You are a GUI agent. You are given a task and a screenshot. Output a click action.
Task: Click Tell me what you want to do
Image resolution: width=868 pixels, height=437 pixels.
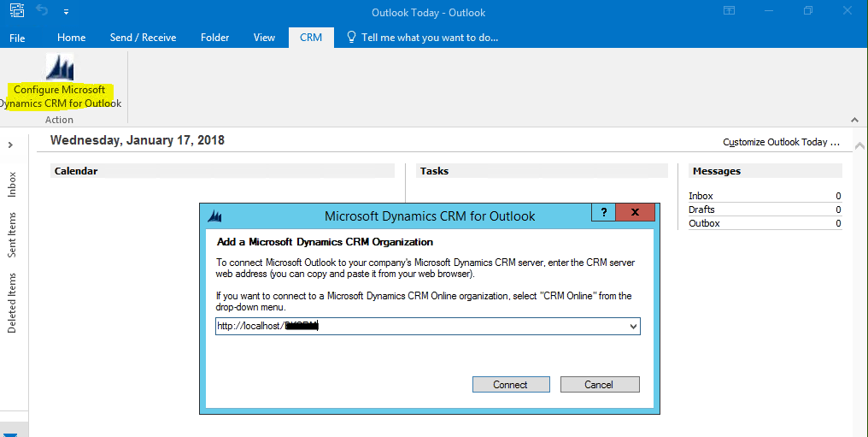(430, 38)
